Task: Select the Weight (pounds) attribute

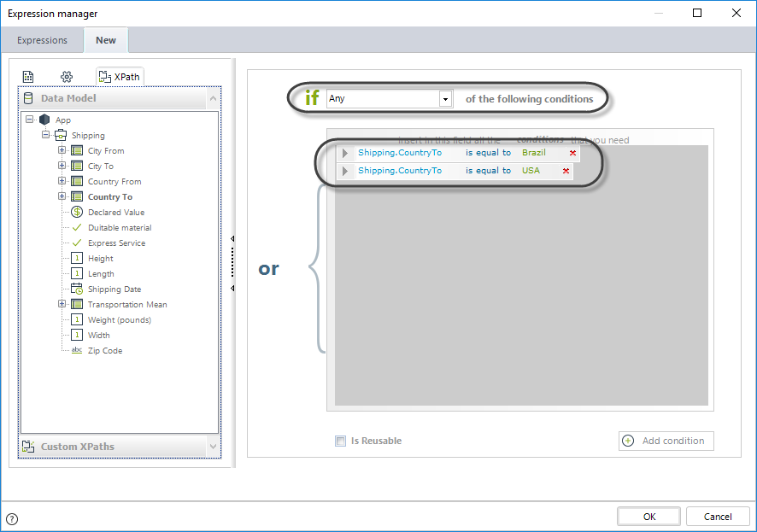Action: click(x=120, y=319)
